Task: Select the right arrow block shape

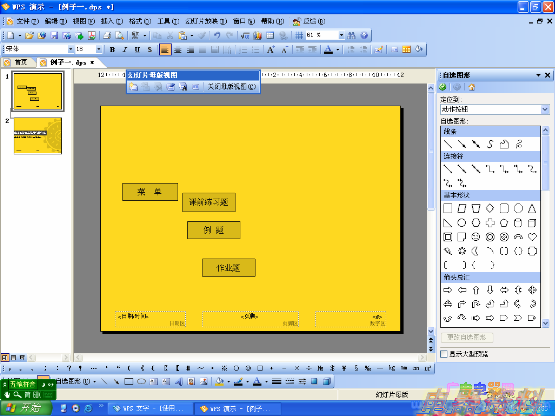Action: [x=447, y=290]
